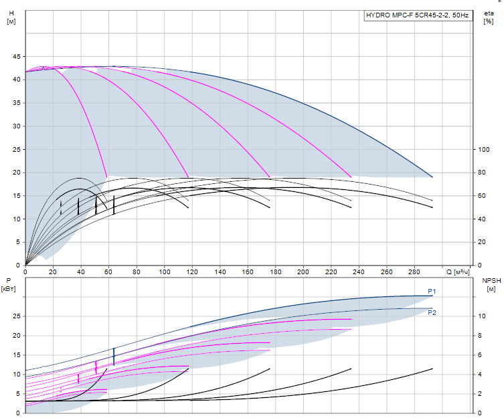Click the HYDRO MPC-F 5CR45-2-2 title box

click(x=418, y=15)
